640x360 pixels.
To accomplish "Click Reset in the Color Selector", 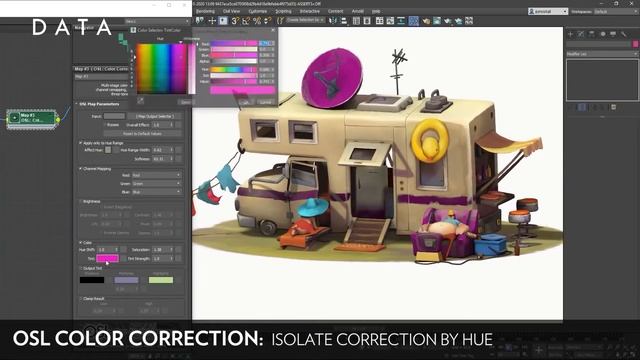I will coord(186,102).
